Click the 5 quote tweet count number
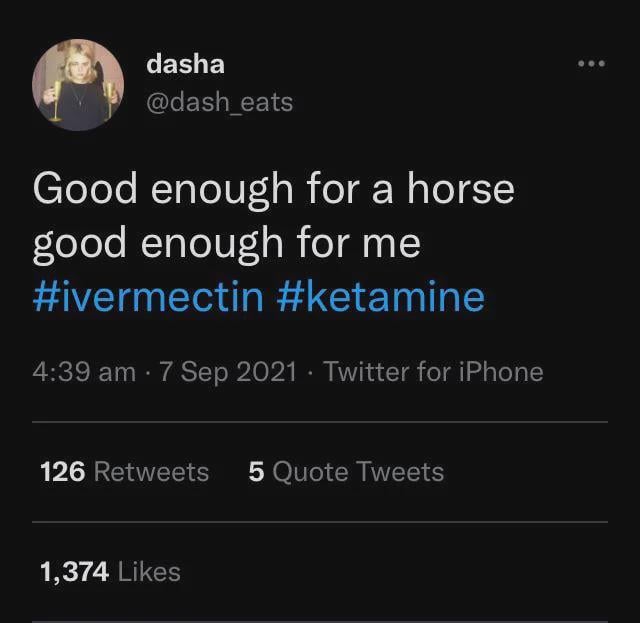This screenshot has height=623, width=640. [x=256, y=471]
